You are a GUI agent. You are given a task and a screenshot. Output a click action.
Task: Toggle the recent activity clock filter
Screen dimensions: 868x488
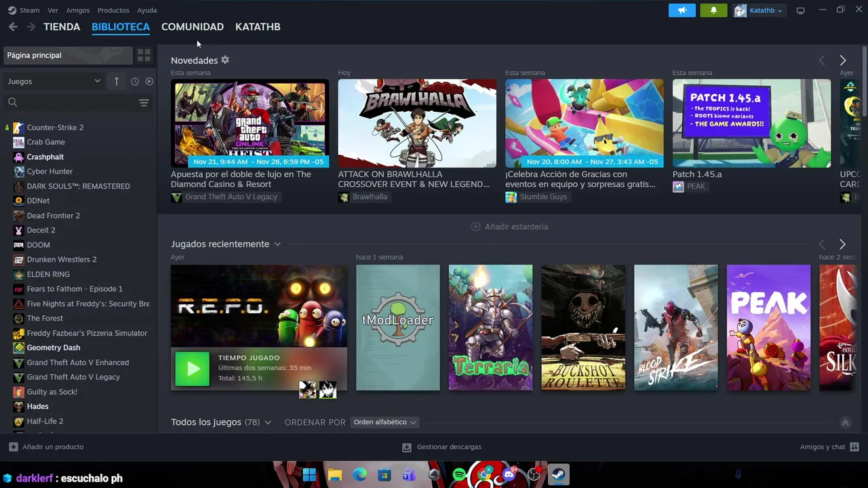click(135, 81)
